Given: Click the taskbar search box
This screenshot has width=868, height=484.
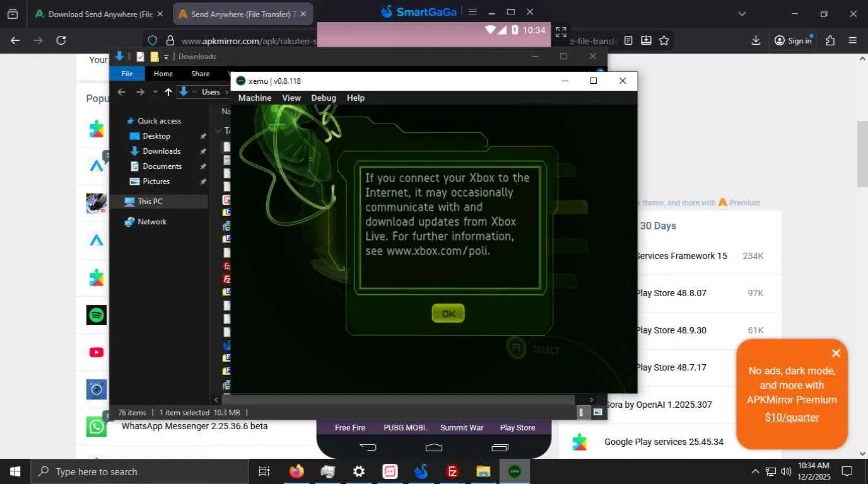Looking at the screenshot, I should pos(139,471).
